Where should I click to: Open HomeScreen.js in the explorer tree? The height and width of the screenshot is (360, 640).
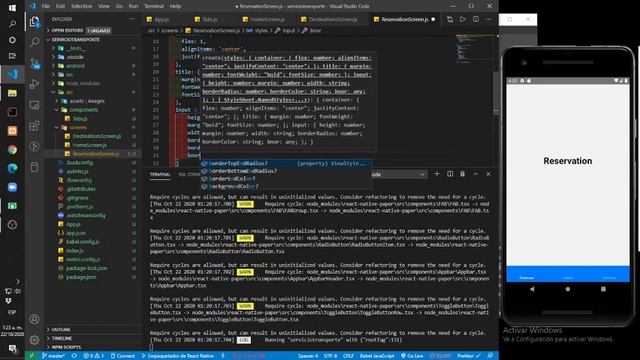(89, 145)
